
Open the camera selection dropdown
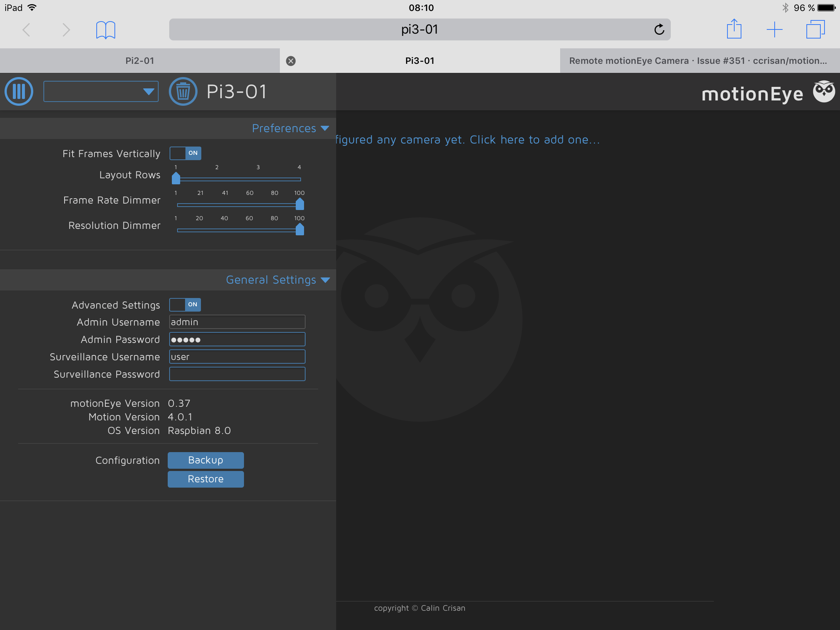point(100,91)
